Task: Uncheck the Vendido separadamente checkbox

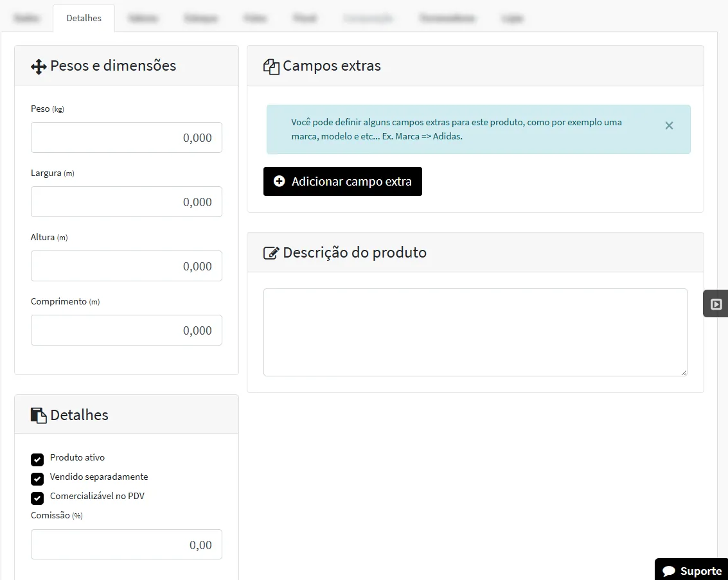Action: click(37, 479)
